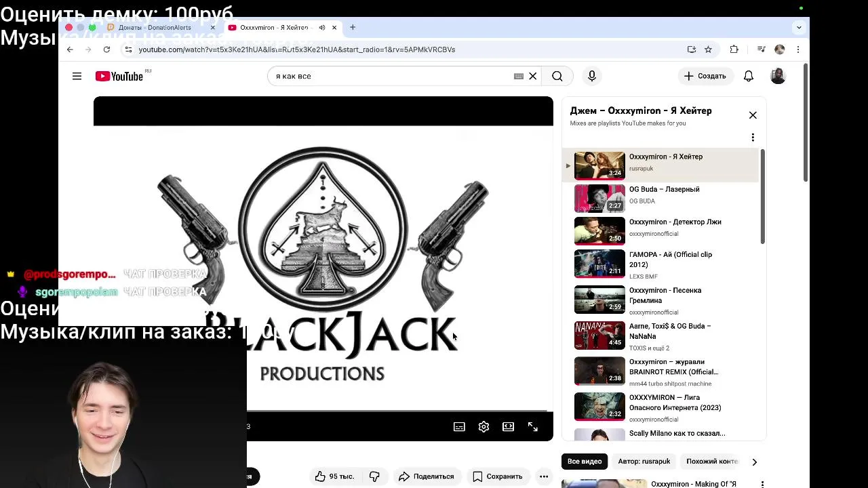This screenshot has height=488, width=868.
Task: Open Oxxxymiron - Детектор Лжи video
Action: [660, 230]
